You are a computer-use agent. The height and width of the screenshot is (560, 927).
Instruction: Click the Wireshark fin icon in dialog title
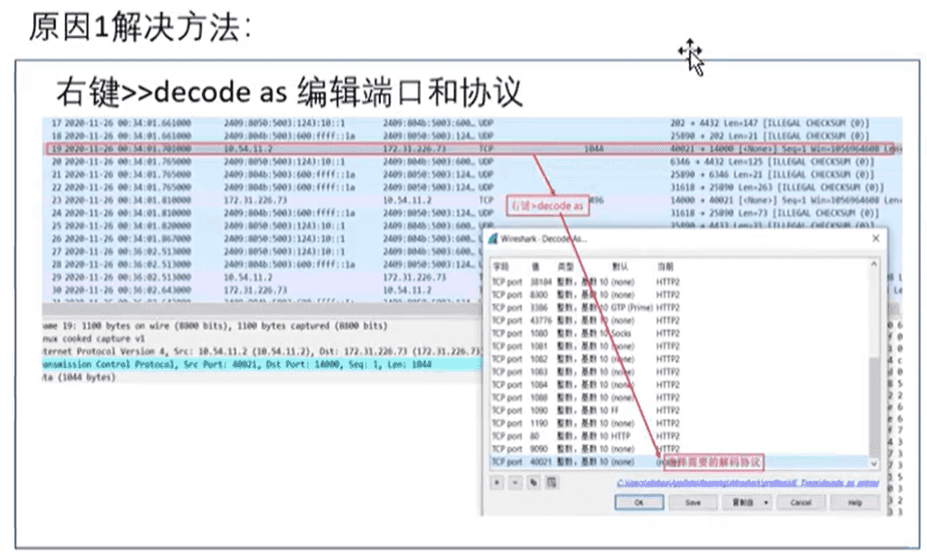(492, 239)
